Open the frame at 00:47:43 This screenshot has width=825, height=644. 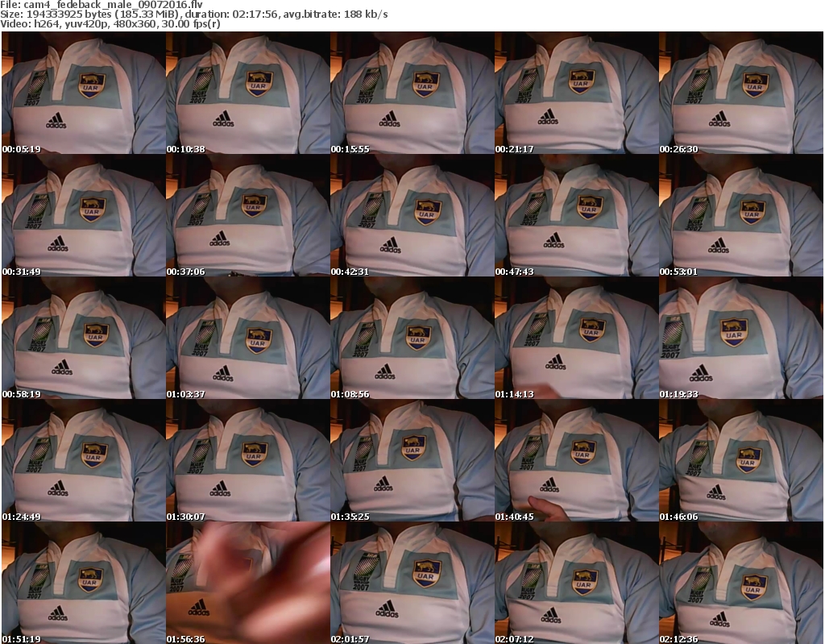tap(577, 215)
